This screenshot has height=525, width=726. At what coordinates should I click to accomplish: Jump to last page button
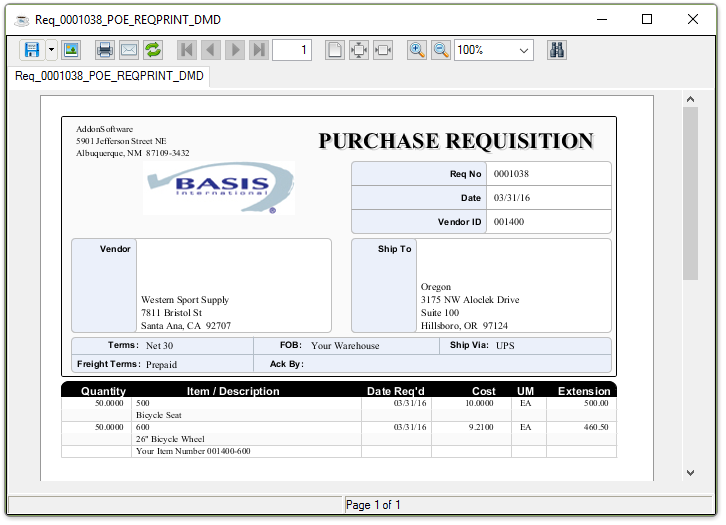[259, 50]
